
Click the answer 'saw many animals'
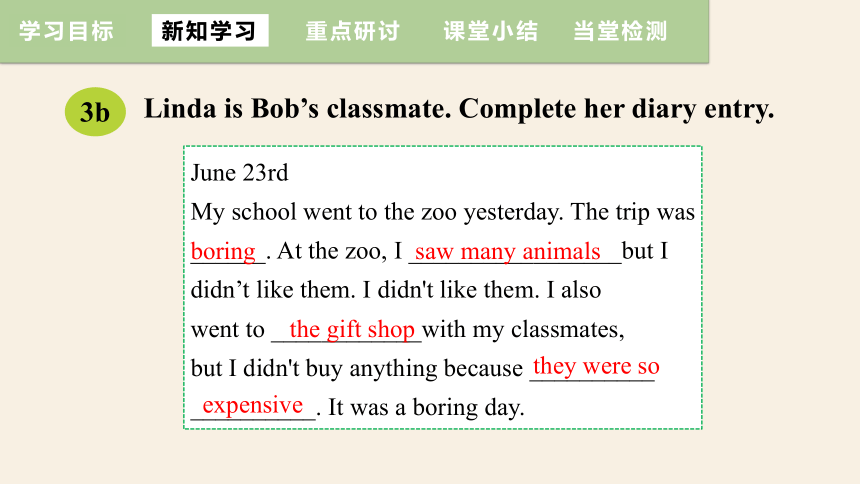click(507, 252)
